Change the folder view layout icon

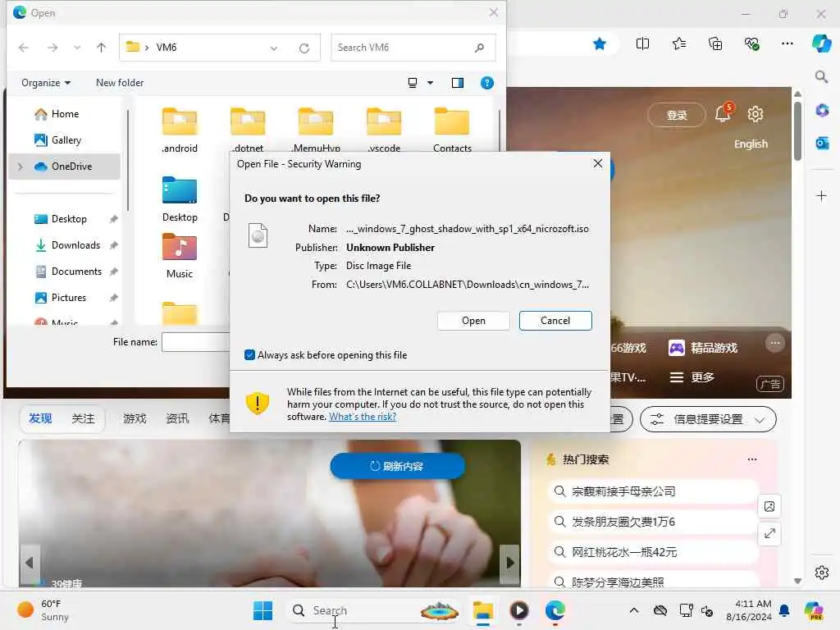click(413, 83)
